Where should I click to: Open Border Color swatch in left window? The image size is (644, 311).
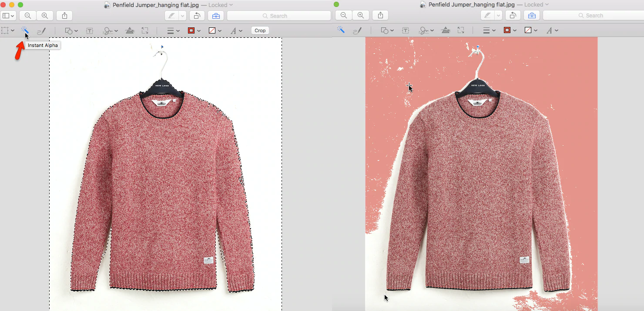pyautogui.click(x=194, y=31)
